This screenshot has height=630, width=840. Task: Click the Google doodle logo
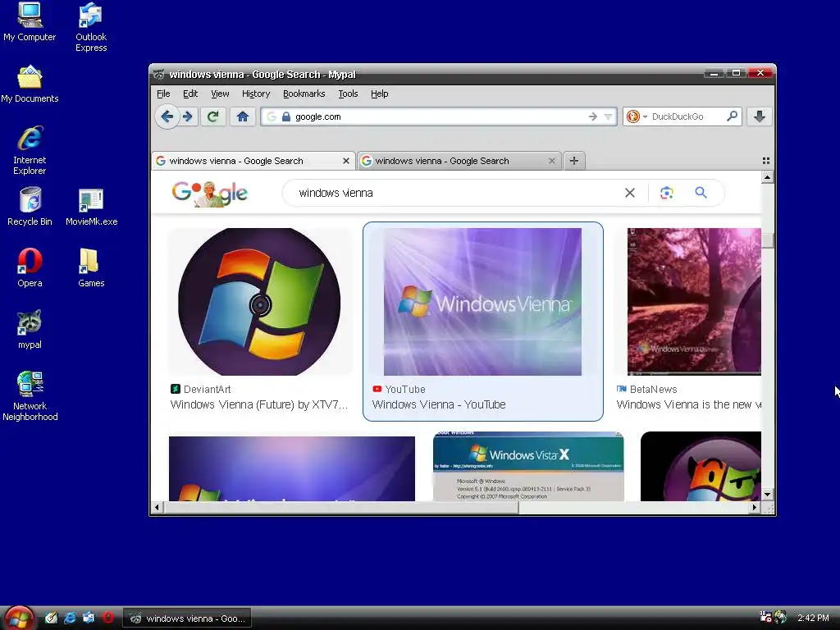[209, 194]
